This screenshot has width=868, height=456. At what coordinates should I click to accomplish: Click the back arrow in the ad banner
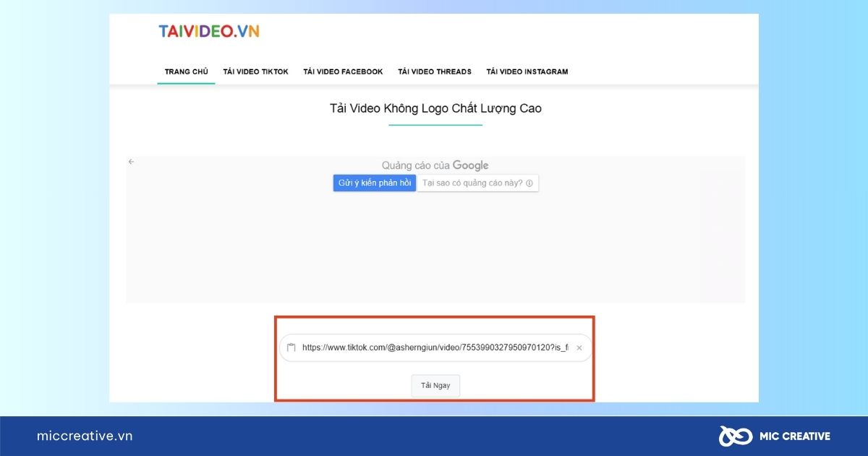[x=131, y=161]
